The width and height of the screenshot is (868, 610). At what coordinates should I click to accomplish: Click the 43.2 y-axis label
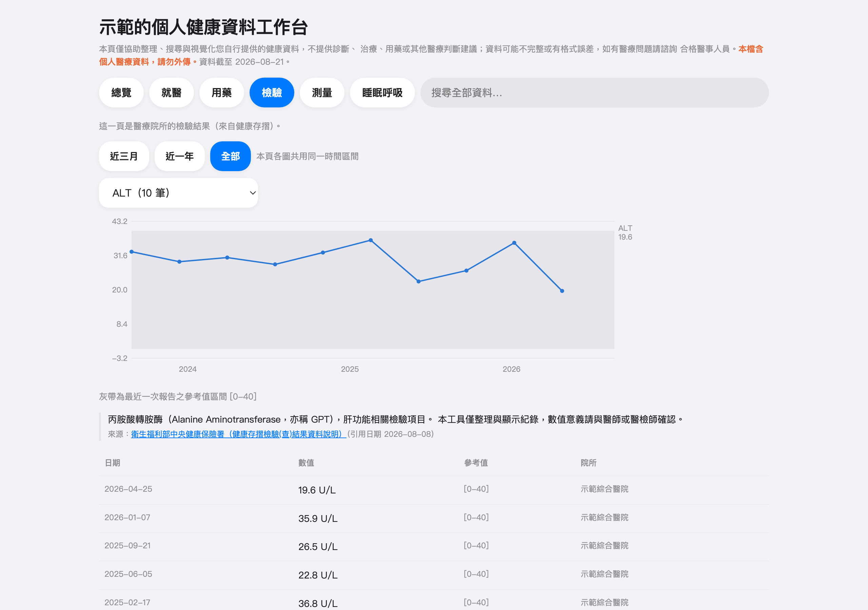[119, 221]
